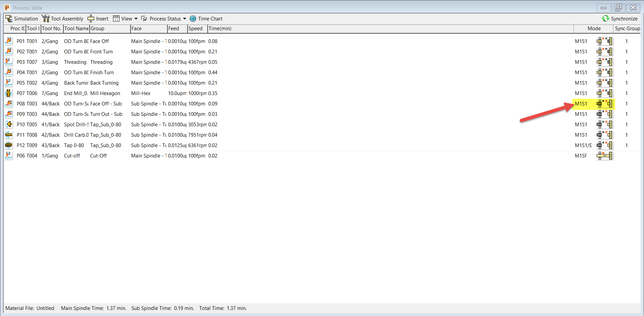Select the M1S1 mode cell in row P08
This screenshot has width=644, height=316.
point(581,103)
